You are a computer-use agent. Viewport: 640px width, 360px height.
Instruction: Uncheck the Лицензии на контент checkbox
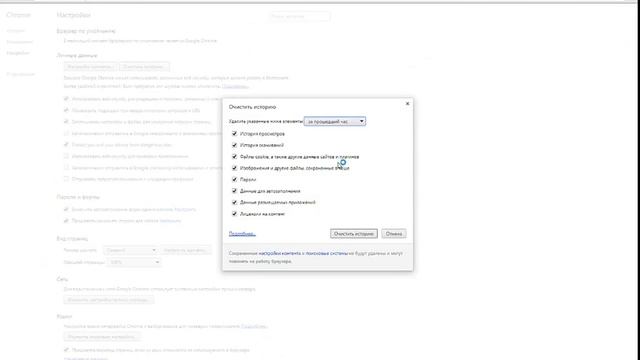pos(234,213)
